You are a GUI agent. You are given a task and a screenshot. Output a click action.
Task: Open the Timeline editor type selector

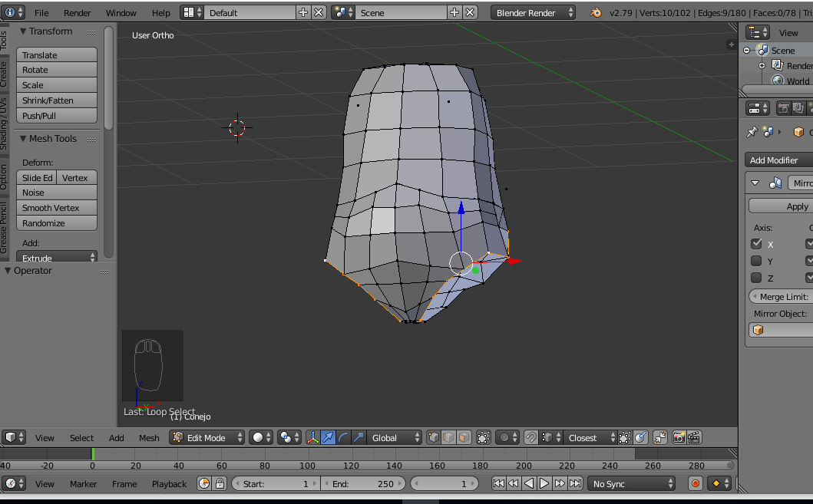(14, 483)
